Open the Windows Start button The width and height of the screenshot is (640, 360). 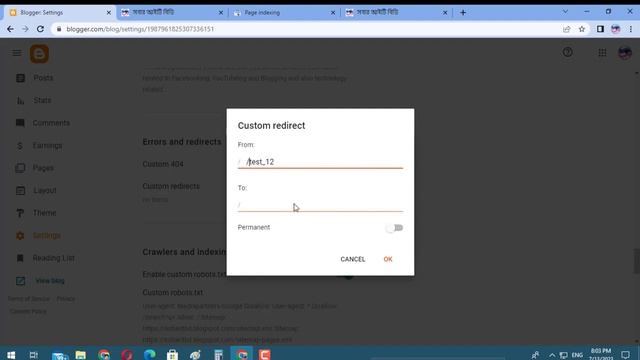(11, 355)
